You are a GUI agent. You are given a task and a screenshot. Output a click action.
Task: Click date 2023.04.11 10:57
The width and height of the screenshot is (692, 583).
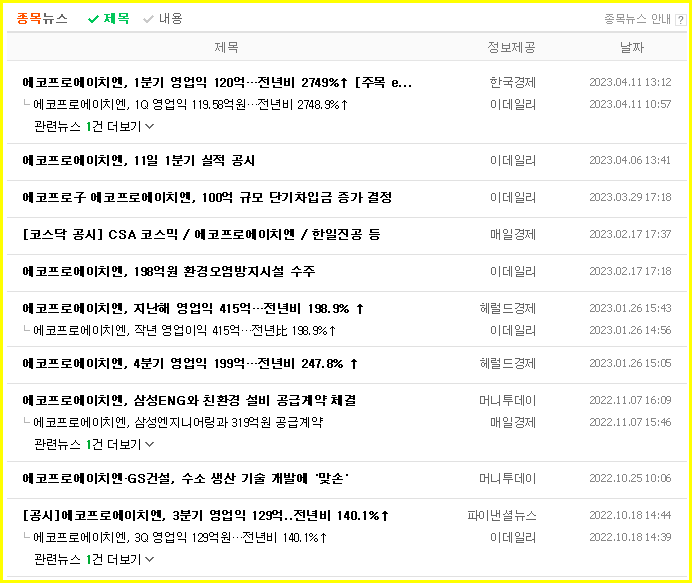pyautogui.click(x=630, y=105)
